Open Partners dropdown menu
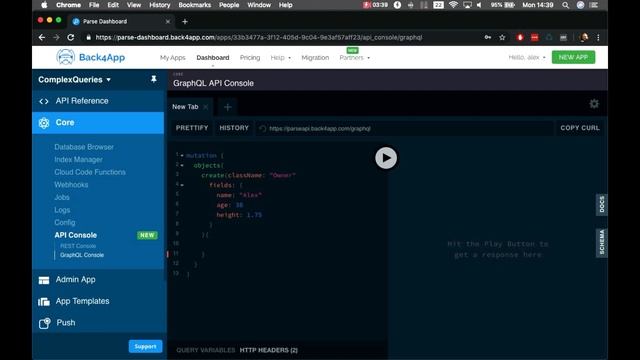Screen dimensions: 640x360 354,58
